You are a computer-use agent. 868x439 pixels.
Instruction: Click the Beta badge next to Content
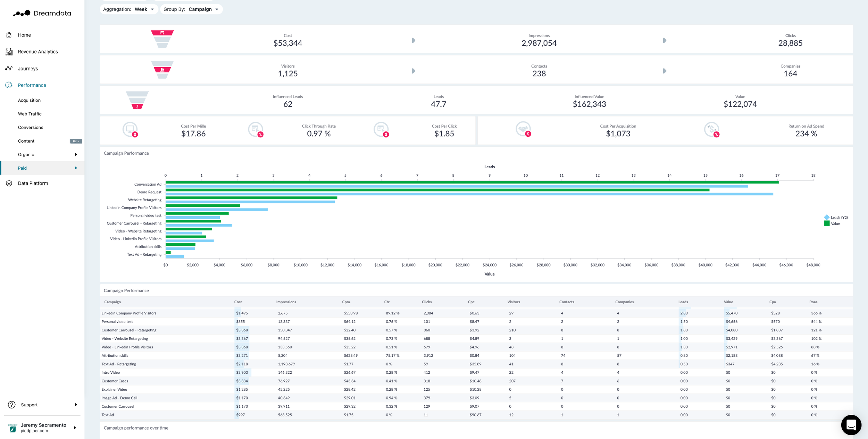point(76,141)
